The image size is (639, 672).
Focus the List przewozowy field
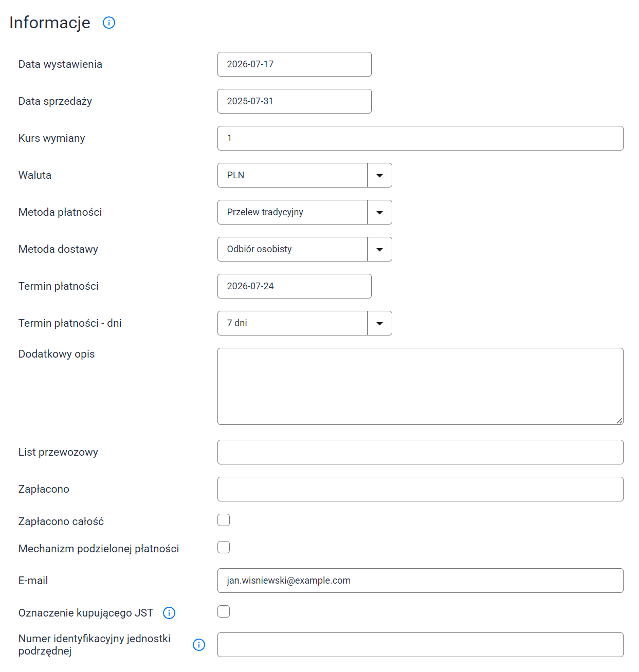pyautogui.click(x=421, y=452)
